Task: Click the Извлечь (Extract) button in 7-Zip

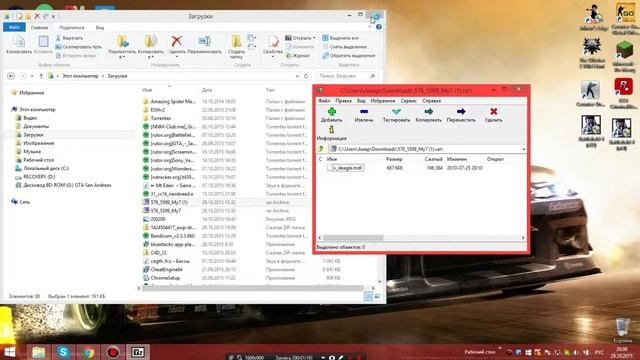Action: (364, 115)
